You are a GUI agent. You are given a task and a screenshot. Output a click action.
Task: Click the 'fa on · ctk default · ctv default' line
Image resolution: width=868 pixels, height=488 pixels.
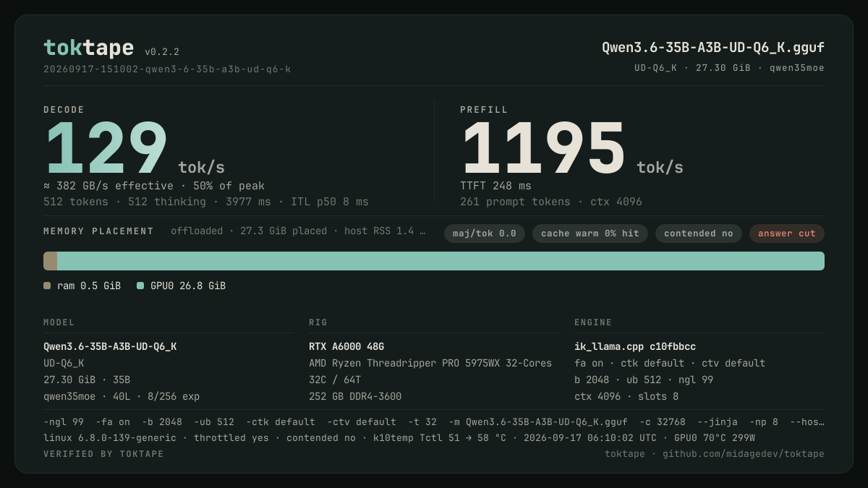[670, 363]
